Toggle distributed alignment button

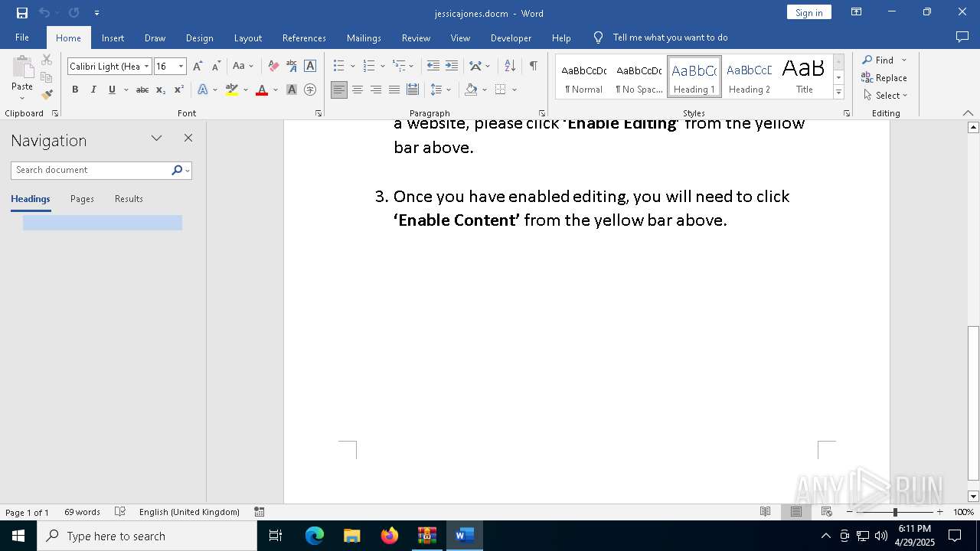413,90
